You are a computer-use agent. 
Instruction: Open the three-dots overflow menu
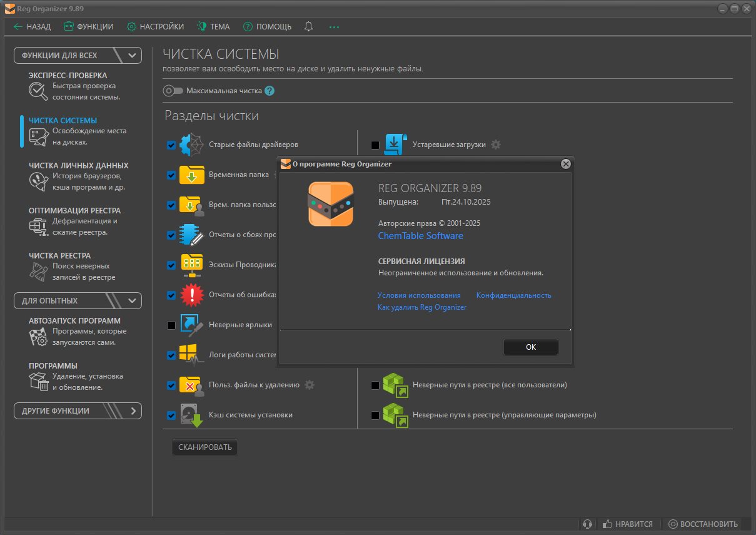tap(334, 27)
